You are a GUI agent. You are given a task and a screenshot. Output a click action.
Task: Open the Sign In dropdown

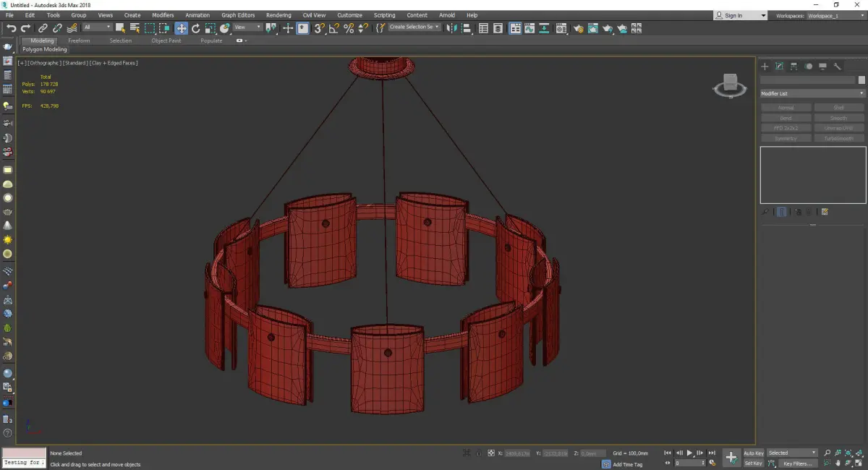[741, 15]
